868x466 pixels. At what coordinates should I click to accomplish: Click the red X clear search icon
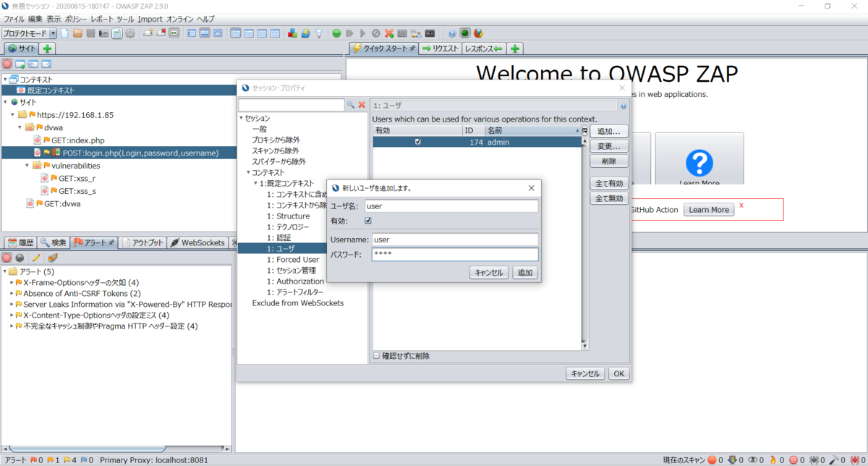(x=362, y=105)
